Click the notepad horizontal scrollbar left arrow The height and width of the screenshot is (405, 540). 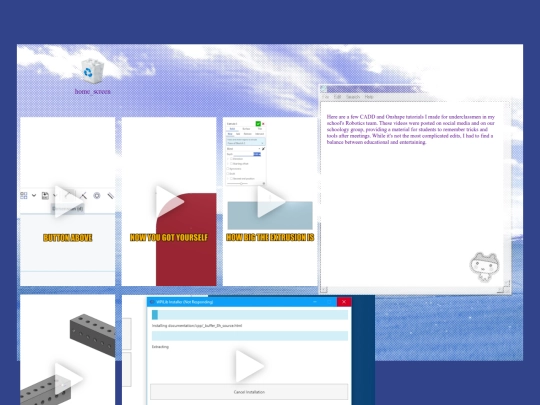tap(324, 290)
